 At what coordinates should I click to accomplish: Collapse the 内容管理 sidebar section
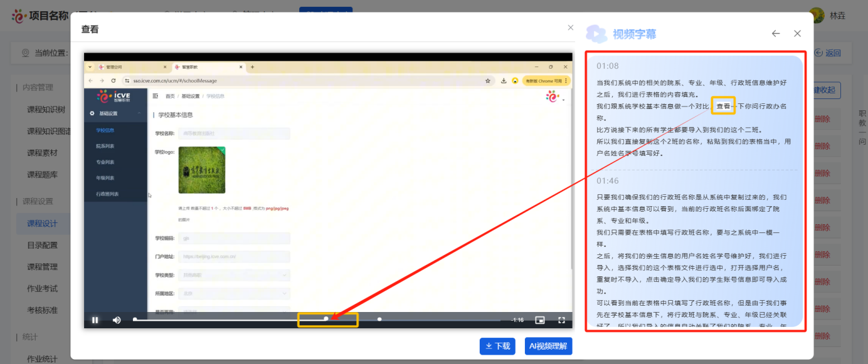coord(38,88)
